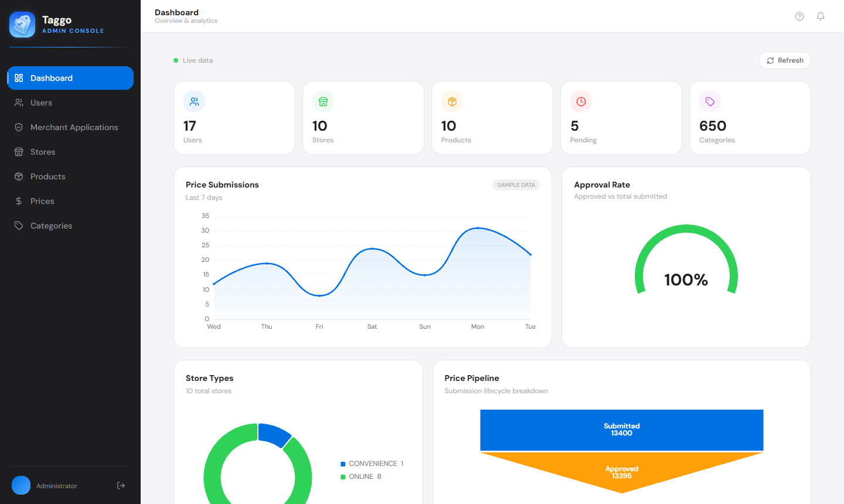Navigate to Stores in the sidebar
The width and height of the screenshot is (844, 504).
click(70, 152)
